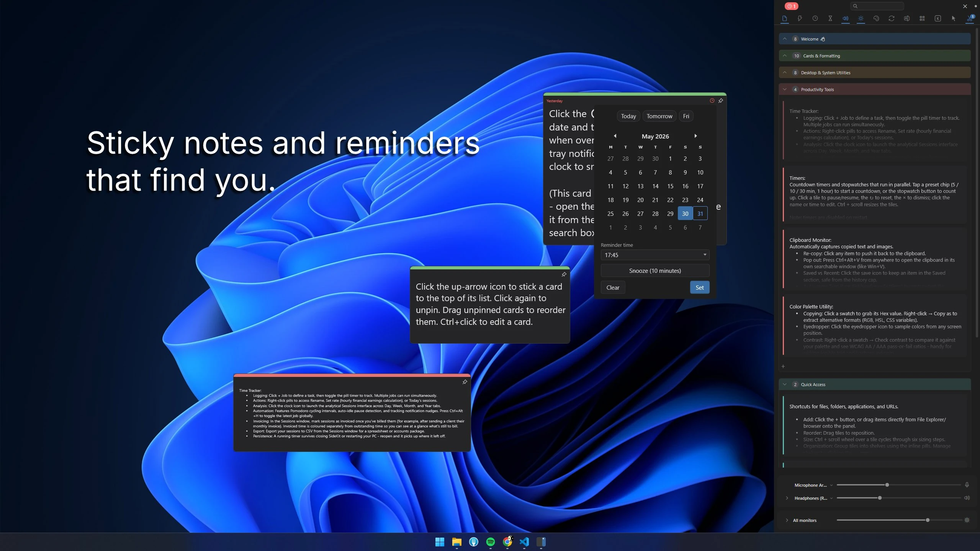Open the Color Palette Utility card
The height and width of the screenshot is (551, 980).
[x=875, y=326]
